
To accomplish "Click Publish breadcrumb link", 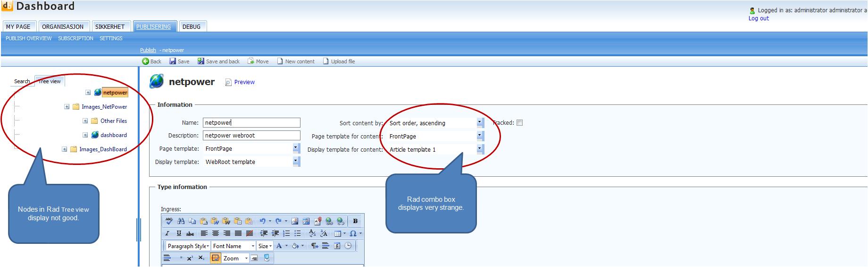I will (148, 50).
